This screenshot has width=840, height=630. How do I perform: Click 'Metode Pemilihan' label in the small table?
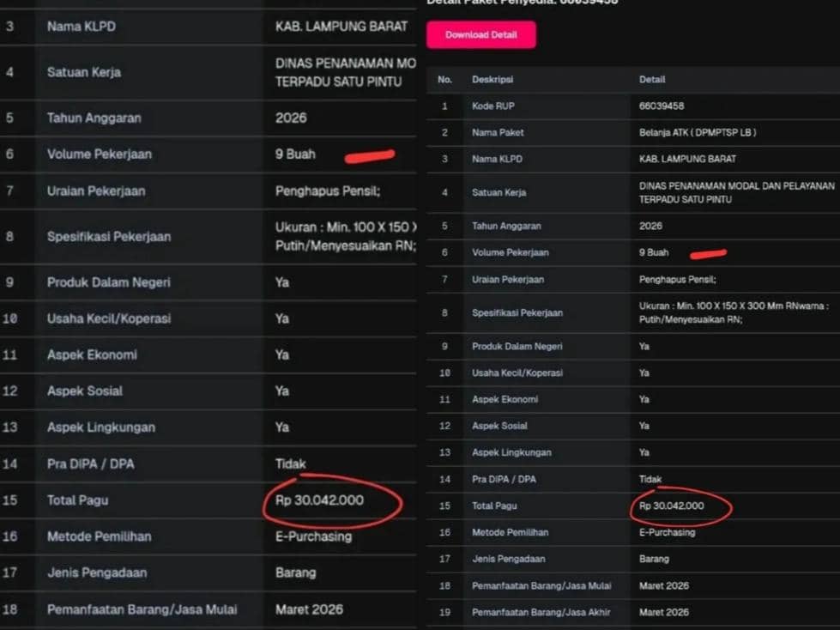click(x=510, y=532)
